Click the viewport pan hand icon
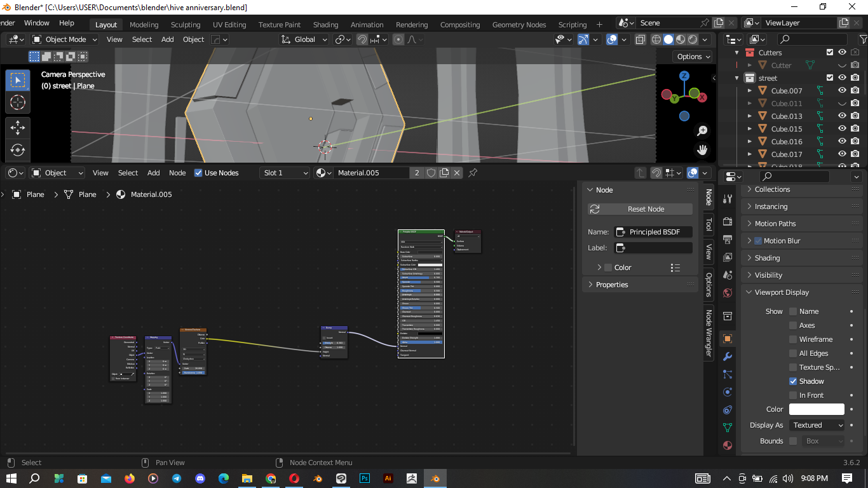The image size is (868, 488). click(x=702, y=151)
